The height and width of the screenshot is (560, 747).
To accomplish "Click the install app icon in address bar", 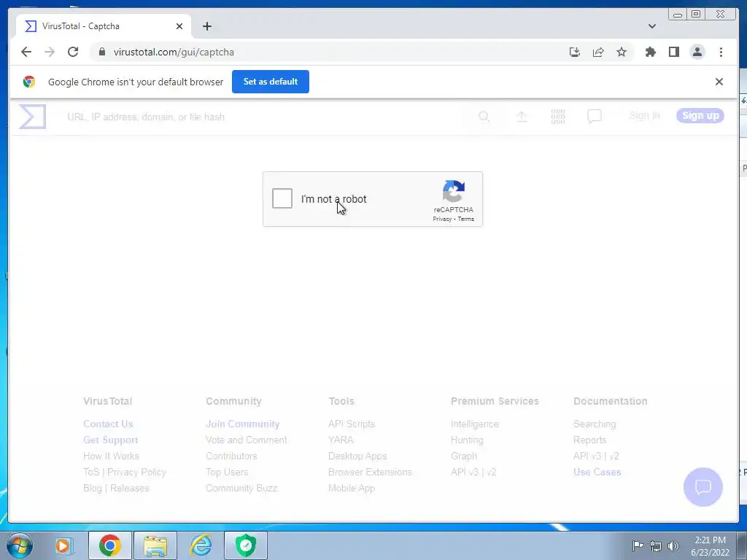I will coord(575,52).
